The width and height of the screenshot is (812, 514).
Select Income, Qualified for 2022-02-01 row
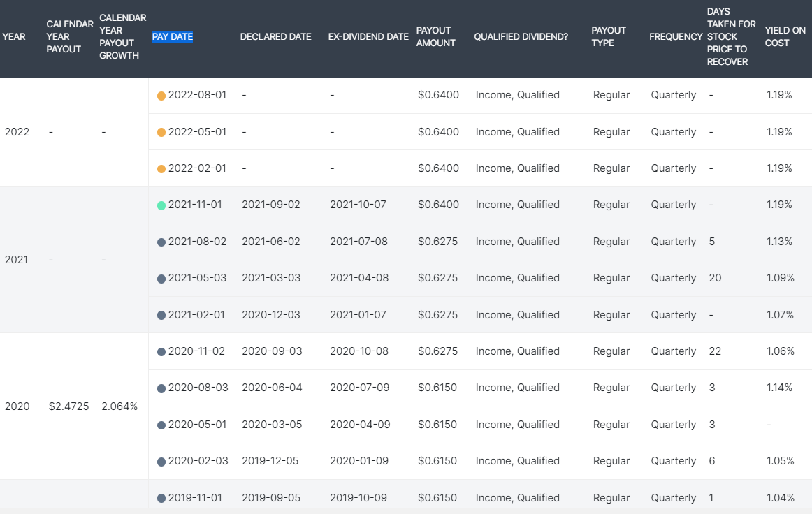point(518,168)
